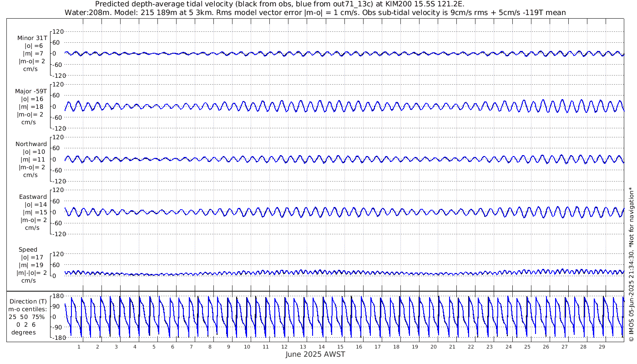Select date tick "20" on the x-axis

(434, 347)
